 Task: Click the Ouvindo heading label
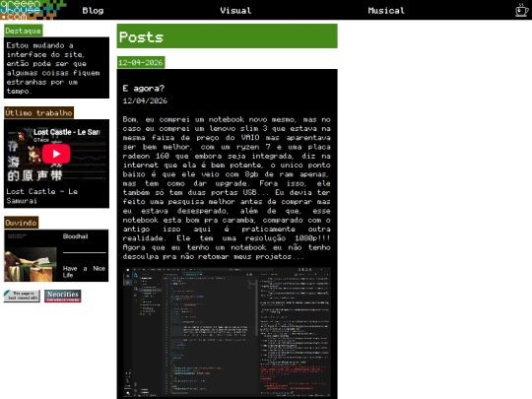(21, 223)
